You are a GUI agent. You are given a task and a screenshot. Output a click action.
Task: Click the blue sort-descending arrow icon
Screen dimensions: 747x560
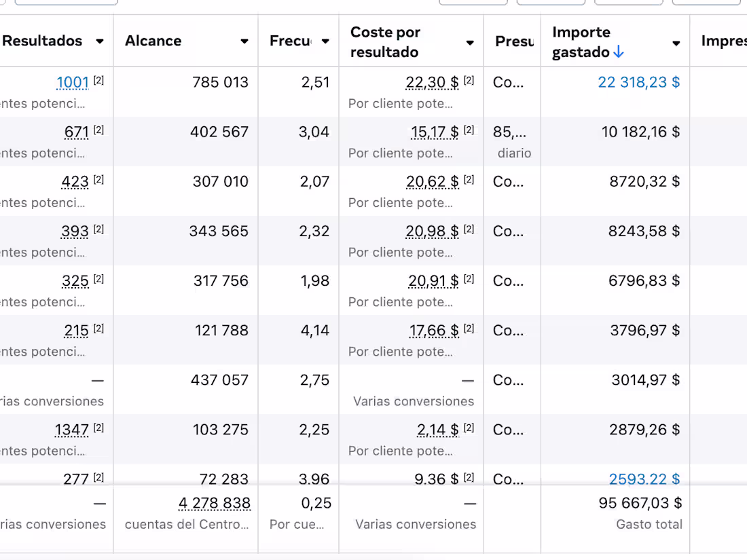[618, 52]
